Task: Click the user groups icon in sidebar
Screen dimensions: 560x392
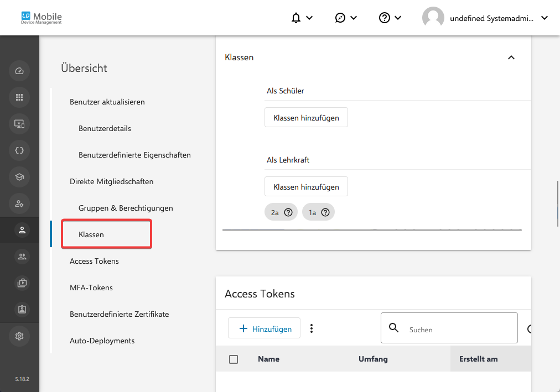Action: tap(22, 257)
